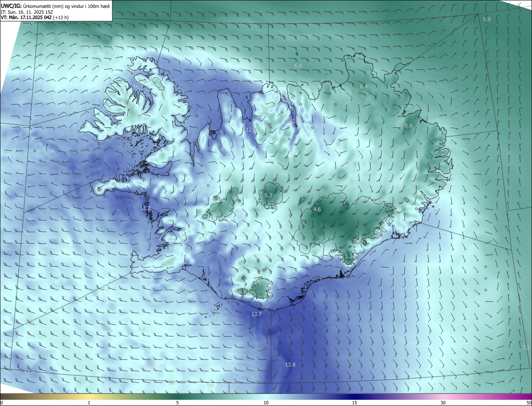Image resolution: width=532 pixels, height=406 pixels.
Task: Click the VT valid time line
Action: click(x=34, y=17)
